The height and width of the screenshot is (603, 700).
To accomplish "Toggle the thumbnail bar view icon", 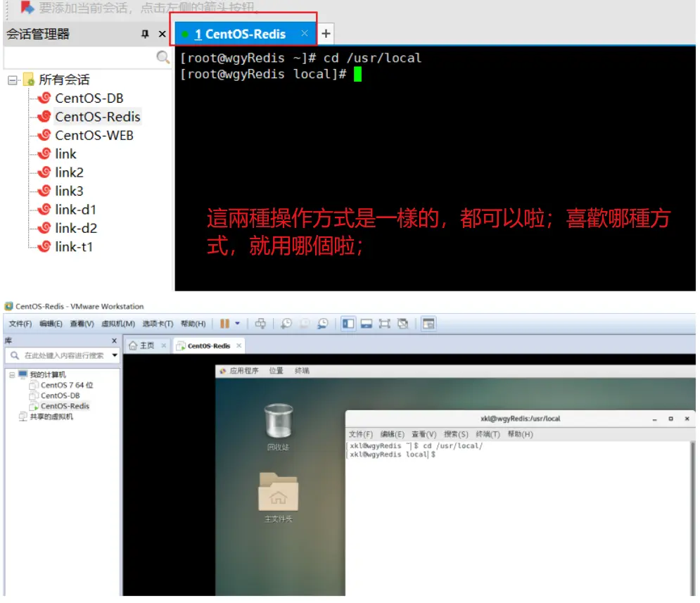I will click(x=367, y=324).
